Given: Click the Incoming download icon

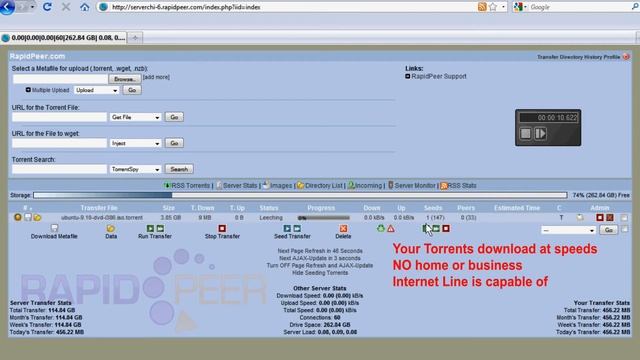Looking at the screenshot, I should point(351,185).
